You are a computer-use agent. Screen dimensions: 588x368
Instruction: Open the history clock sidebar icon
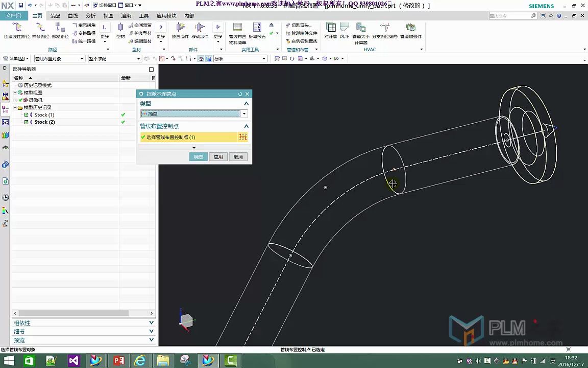5,197
